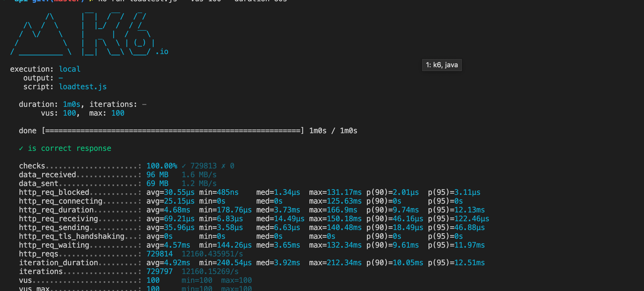Image resolution: width=644 pixels, height=291 pixels.
Task: Click the iteration_duration avg=4.92ms value
Action: 168,263
